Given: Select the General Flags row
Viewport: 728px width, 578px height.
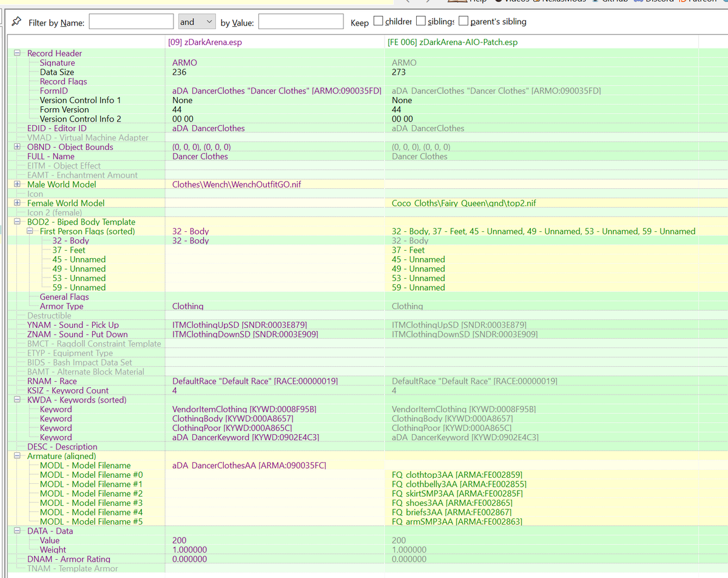Looking at the screenshot, I should tap(64, 297).
